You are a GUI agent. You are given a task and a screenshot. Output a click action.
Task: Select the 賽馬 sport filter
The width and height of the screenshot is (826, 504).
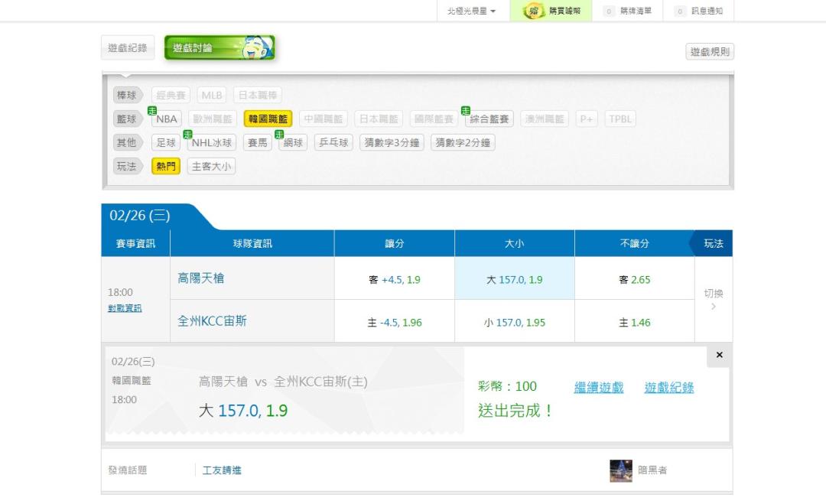[x=258, y=143]
